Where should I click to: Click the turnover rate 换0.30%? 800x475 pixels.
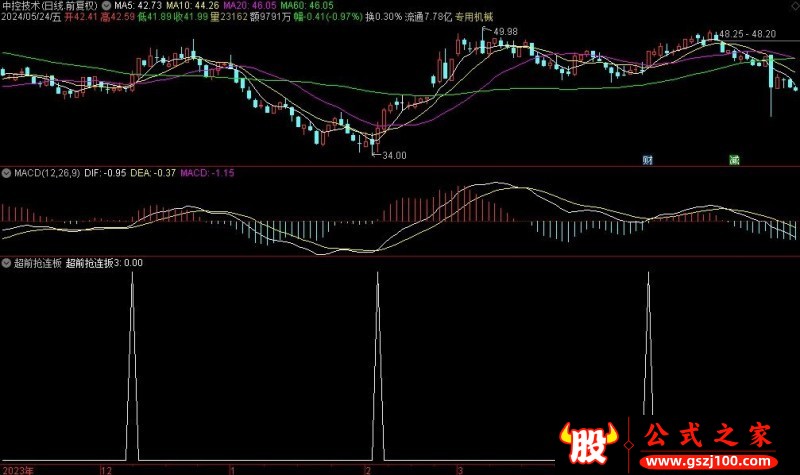384,17
